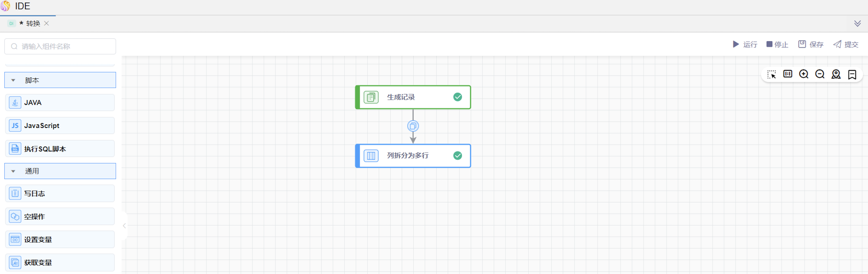This screenshot has height=274, width=868.
Task: Stop execution with 停止 button
Action: tap(777, 44)
